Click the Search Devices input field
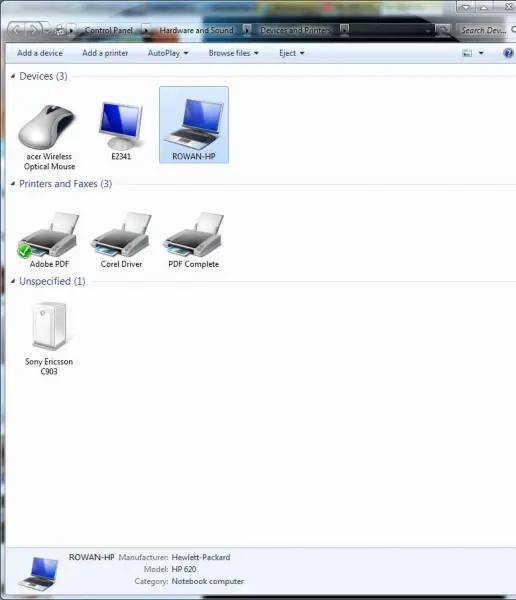Image resolution: width=516 pixels, height=600 pixels. (487, 30)
